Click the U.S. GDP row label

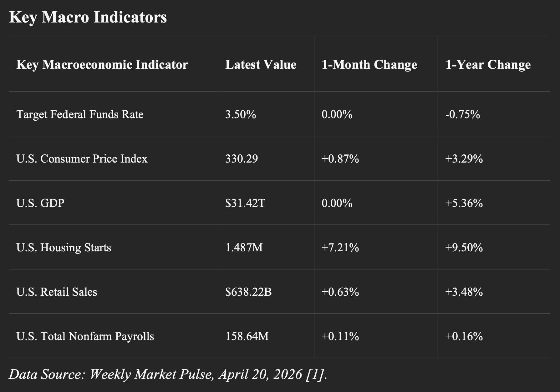coord(40,203)
